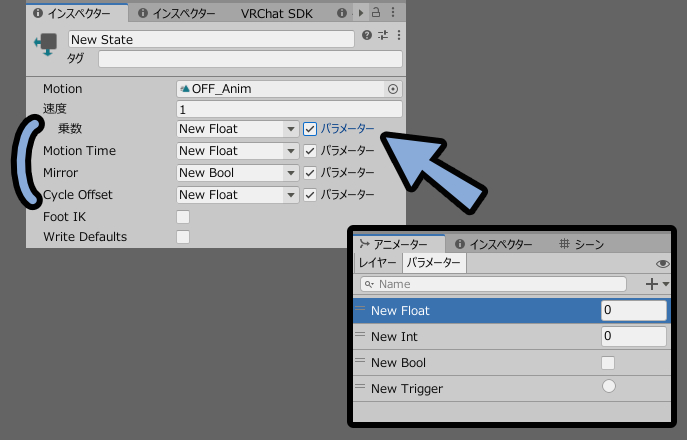Grab the New Trigger row handle

(x=360, y=387)
